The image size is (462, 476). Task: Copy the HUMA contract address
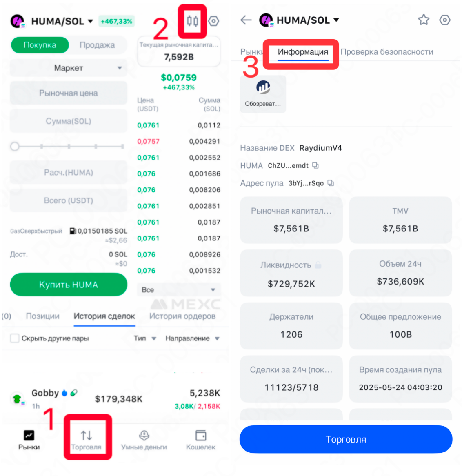click(316, 165)
